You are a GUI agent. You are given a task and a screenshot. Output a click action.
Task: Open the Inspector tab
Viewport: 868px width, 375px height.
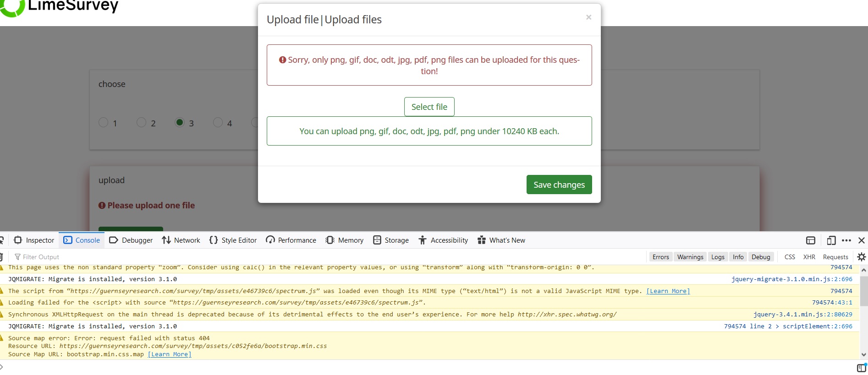34,240
